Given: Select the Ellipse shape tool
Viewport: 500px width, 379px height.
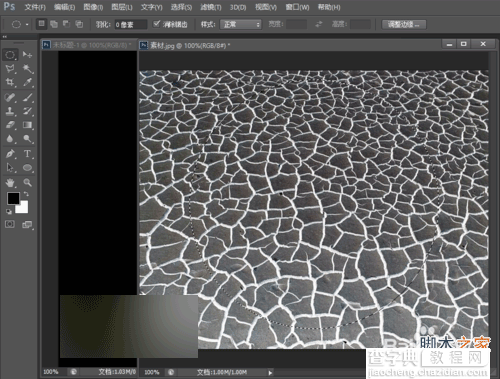Looking at the screenshot, I should coord(27,167).
